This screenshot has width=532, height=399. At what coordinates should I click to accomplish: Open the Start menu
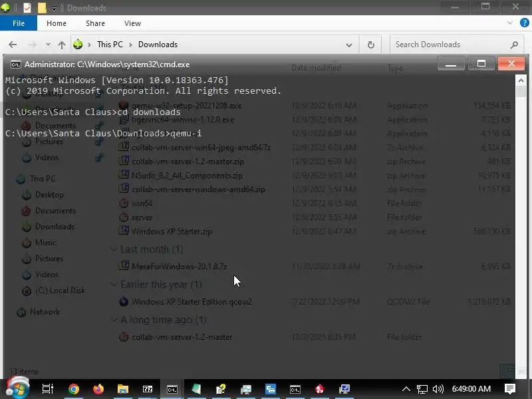[x=17, y=388]
